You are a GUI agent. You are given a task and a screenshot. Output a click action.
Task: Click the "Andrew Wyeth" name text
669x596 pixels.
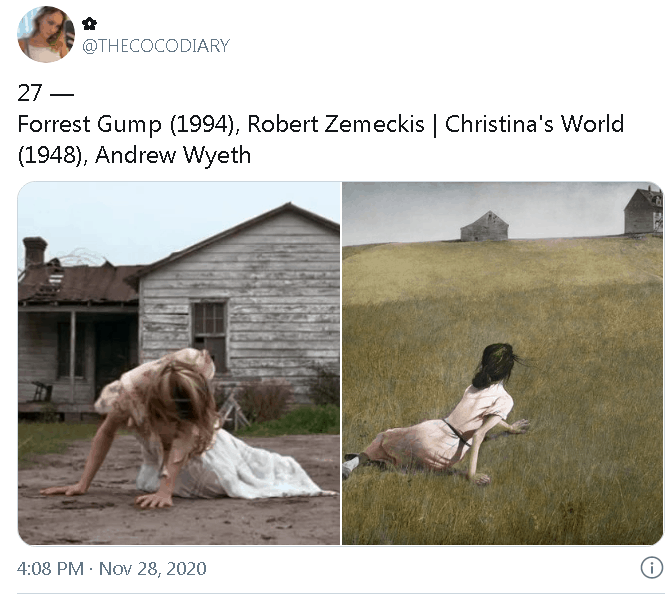[173, 155]
